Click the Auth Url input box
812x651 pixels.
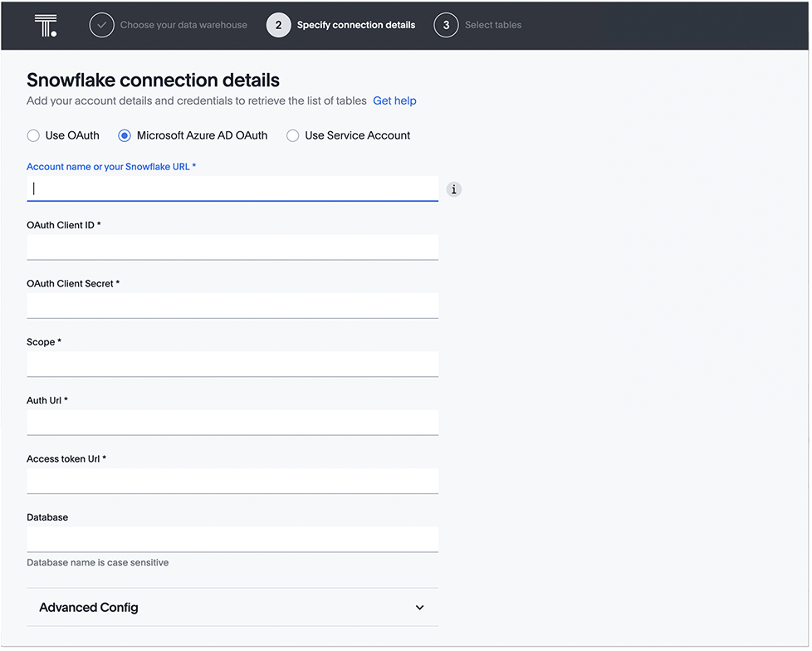pos(232,422)
